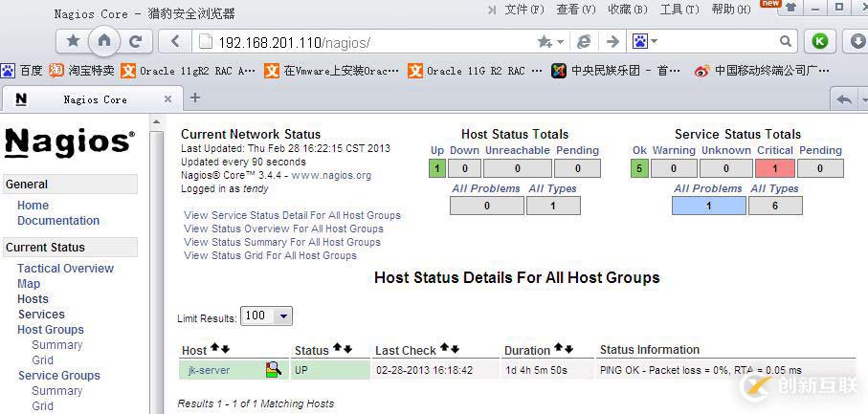Open Services link in sidebar
The image size is (868, 414).
(41, 314)
